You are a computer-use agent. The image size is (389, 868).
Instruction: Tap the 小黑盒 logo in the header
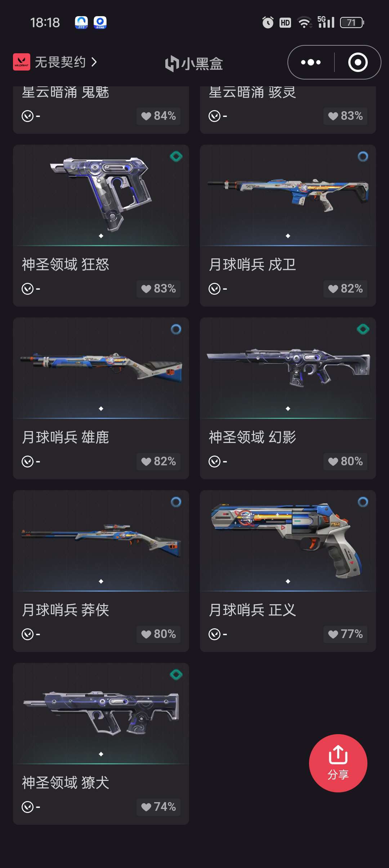click(x=194, y=63)
